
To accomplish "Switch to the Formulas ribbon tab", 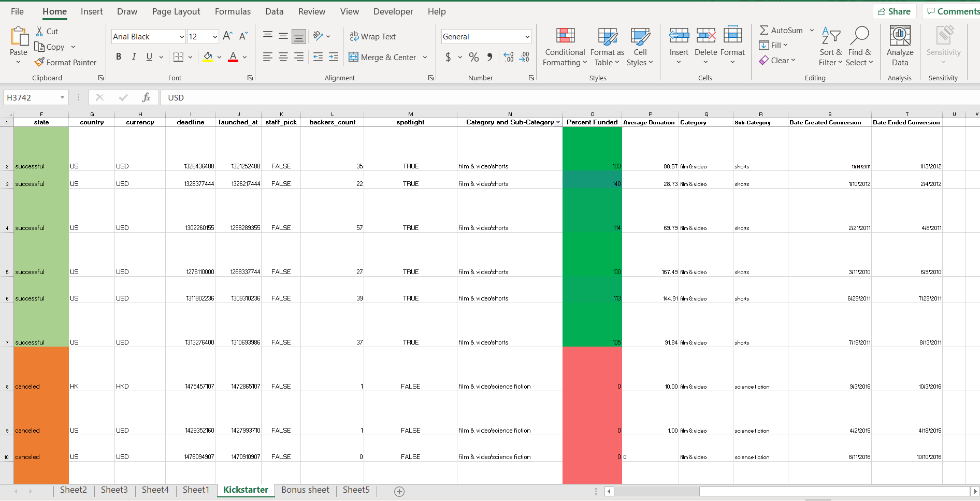I will coord(233,11).
